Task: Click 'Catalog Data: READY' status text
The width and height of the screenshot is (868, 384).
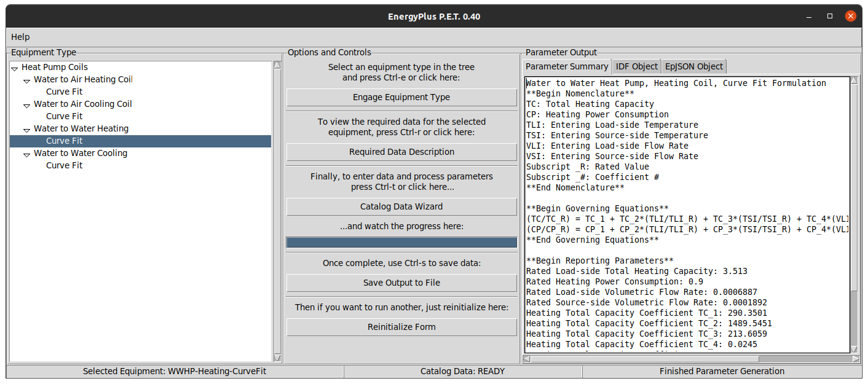Action: (462, 371)
